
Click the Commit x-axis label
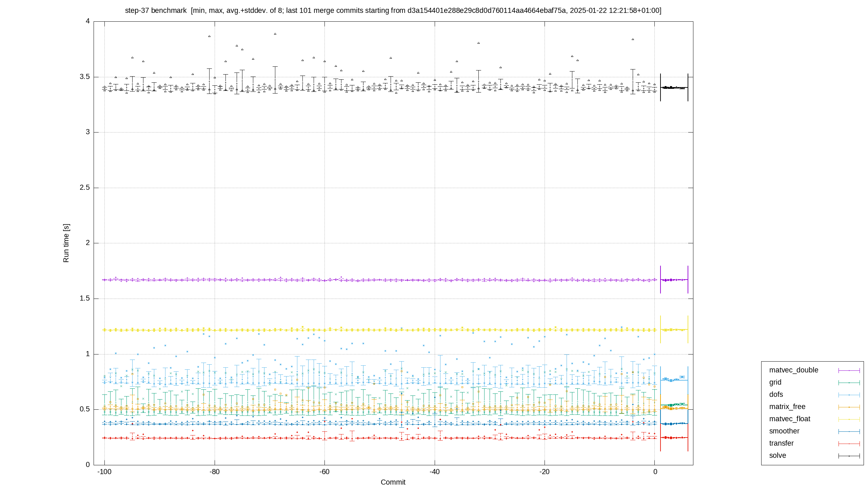point(393,482)
